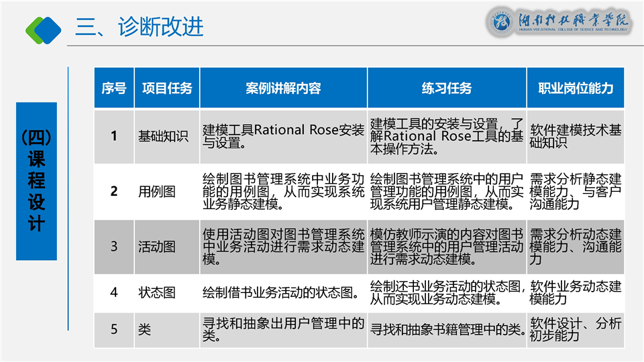The height and width of the screenshot is (362, 644).
Task: Click the 寻找和抽象书籍管理中的类 cell
Action: (446, 329)
